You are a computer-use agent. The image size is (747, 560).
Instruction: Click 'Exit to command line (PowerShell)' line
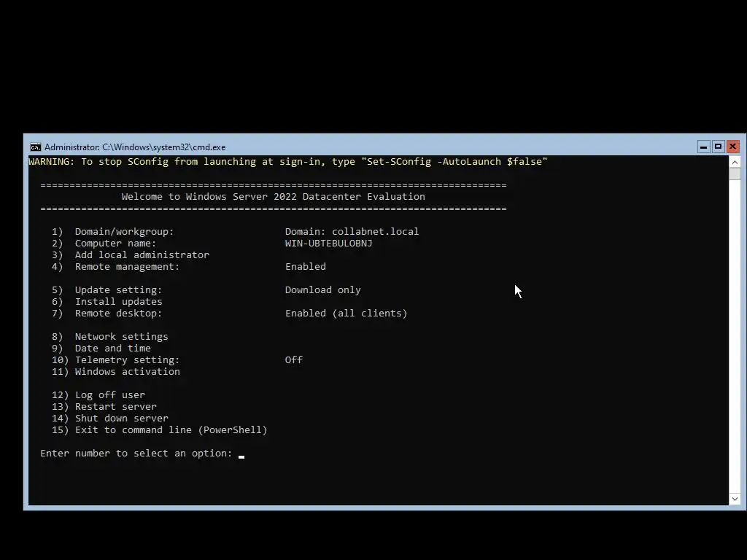click(160, 430)
